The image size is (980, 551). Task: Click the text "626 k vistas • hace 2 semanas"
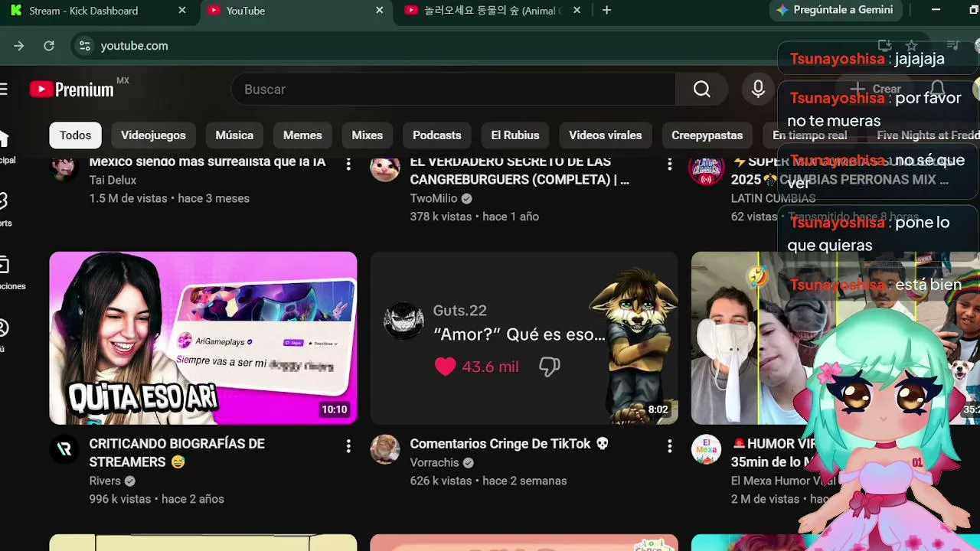tap(488, 481)
